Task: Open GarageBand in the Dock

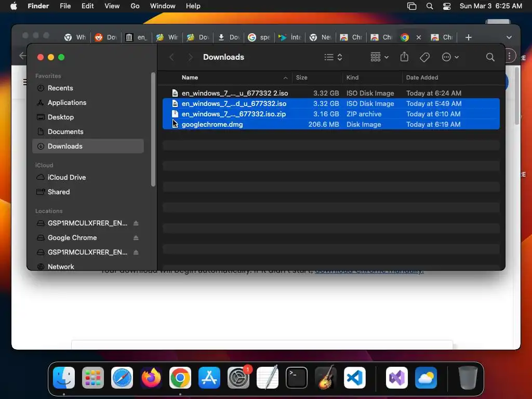Action: (x=326, y=378)
